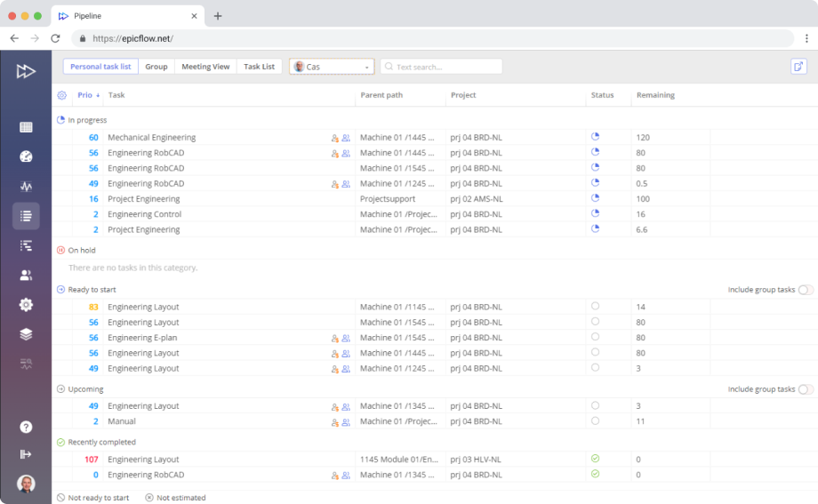Click the priority 107 value
Image resolution: width=818 pixels, height=504 pixels.
(92, 460)
